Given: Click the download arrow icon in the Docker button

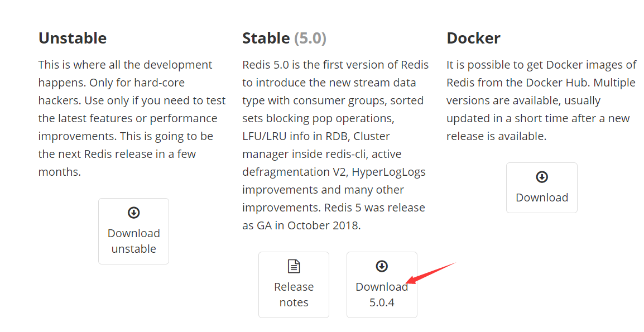Looking at the screenshot, I should pyautogui.click(x=542, y=177).
